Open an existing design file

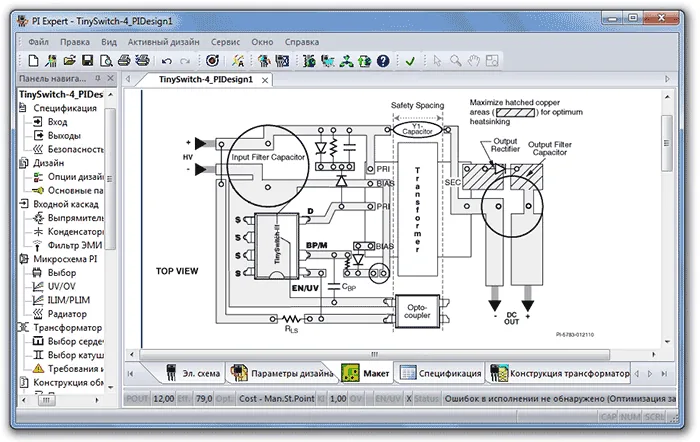pos(69,61)
